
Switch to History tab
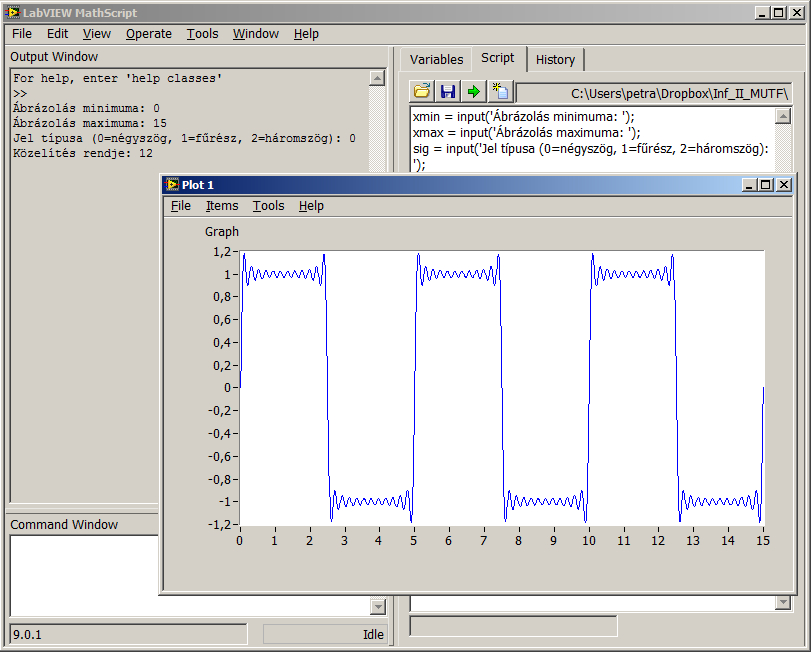point(555,59)
